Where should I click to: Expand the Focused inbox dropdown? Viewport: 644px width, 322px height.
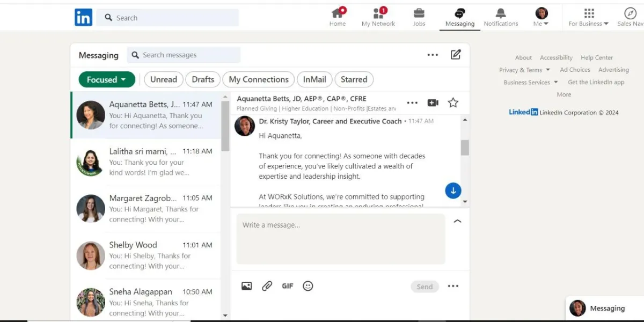click(x=107, y=79)
